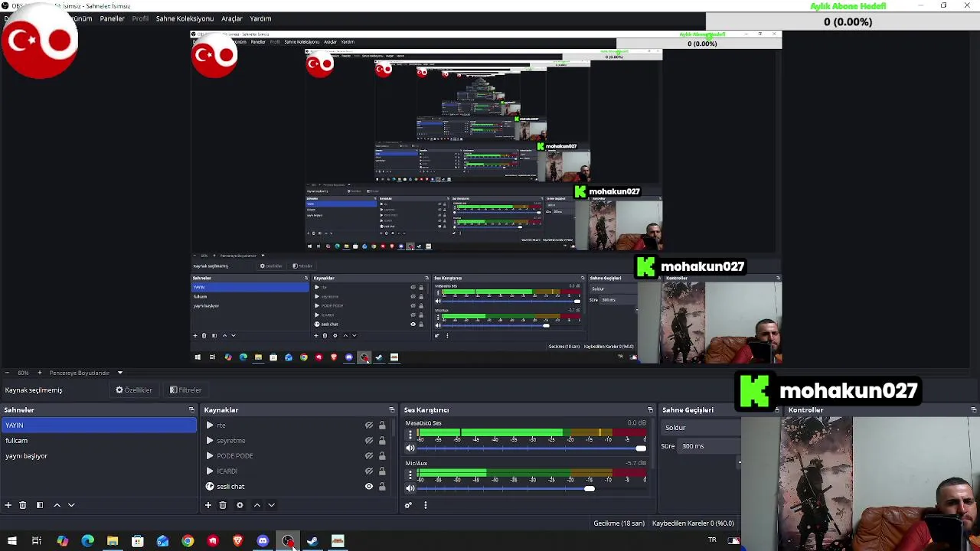Mute Masaüstü Ses speaker icon
980x551 pixels.
(x=410, y=448)
